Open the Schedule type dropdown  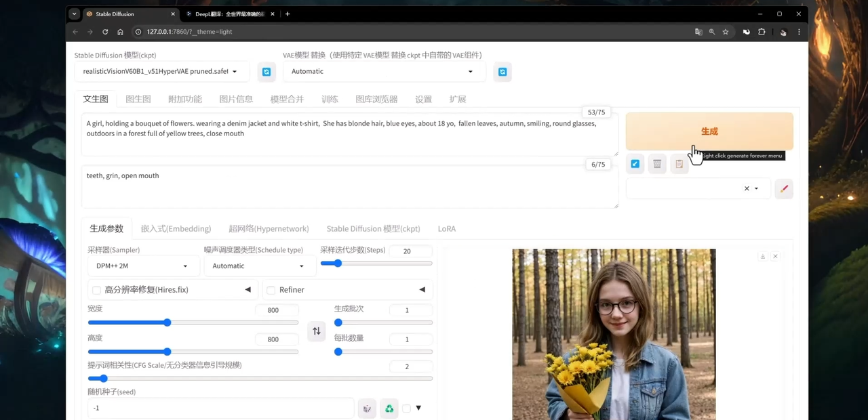pyautogui.click(x=259, y=266)
